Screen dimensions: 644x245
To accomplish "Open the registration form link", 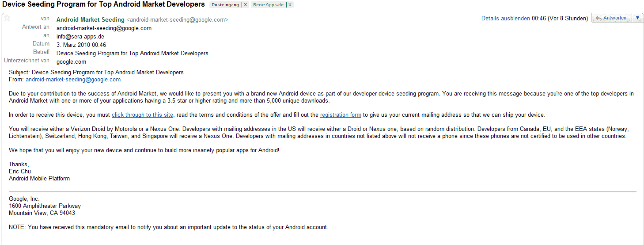I will coord(341,115).
